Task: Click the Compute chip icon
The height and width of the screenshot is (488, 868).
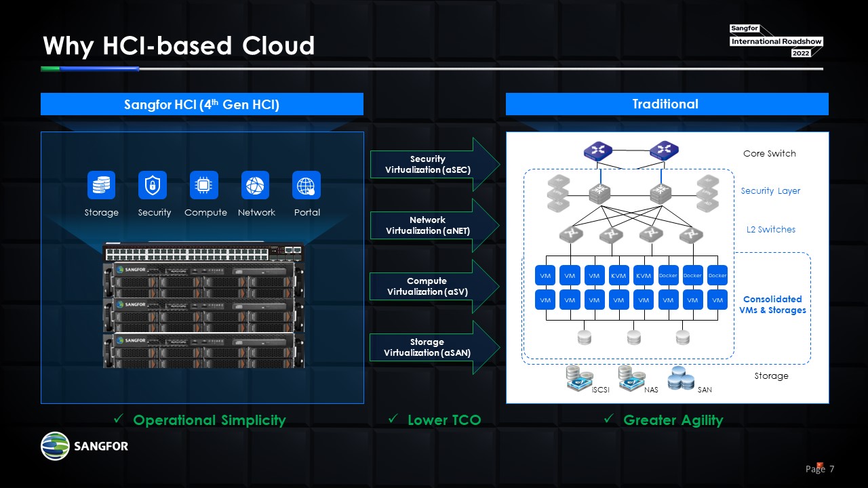Action: [x=204, y=185]
